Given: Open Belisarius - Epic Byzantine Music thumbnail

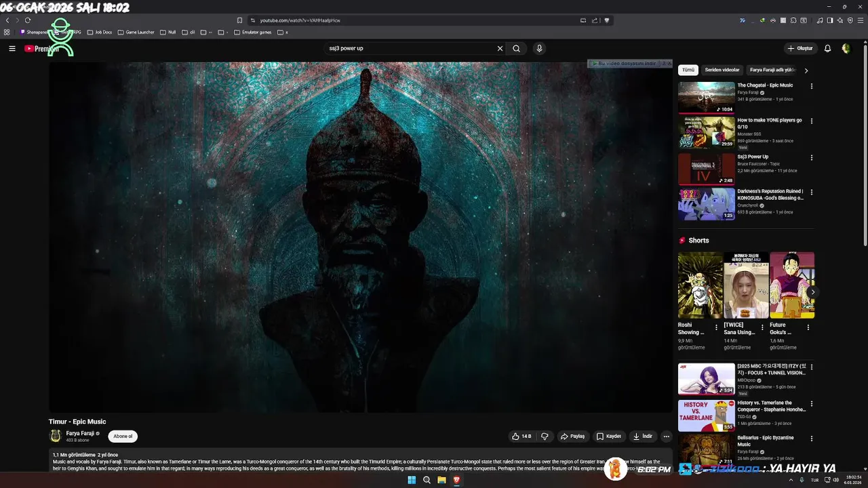Looking at the screenshot, I should 706,449.
